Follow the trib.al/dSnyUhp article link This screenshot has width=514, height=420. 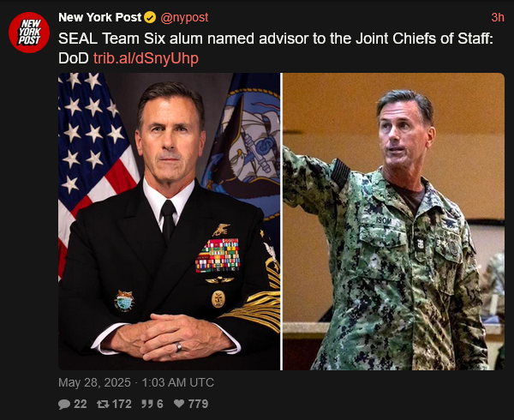[x=146, y=58]
